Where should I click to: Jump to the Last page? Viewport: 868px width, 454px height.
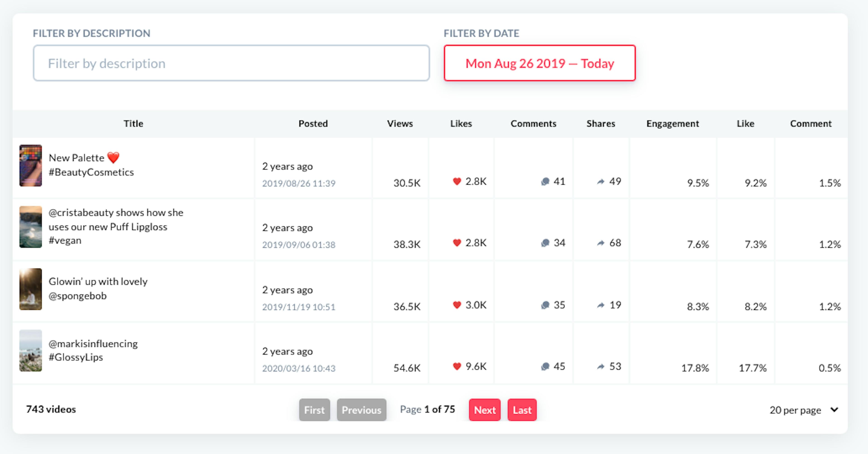pos(522,410)
